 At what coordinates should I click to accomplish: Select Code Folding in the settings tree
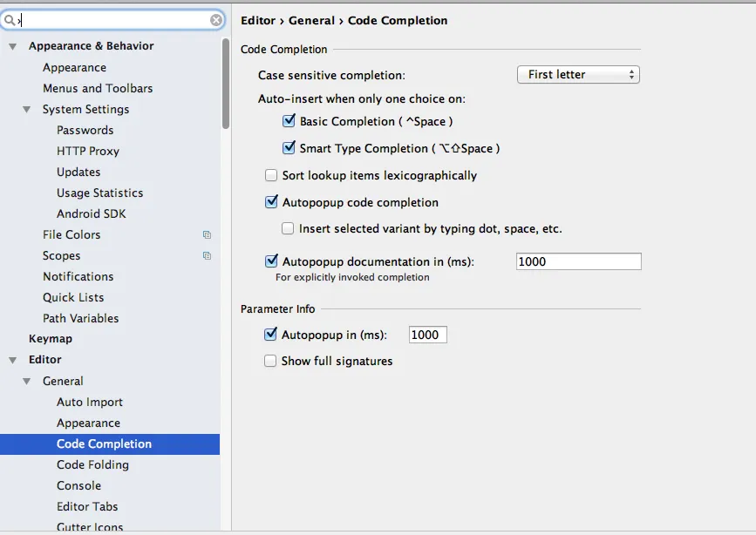coord(92,465)
